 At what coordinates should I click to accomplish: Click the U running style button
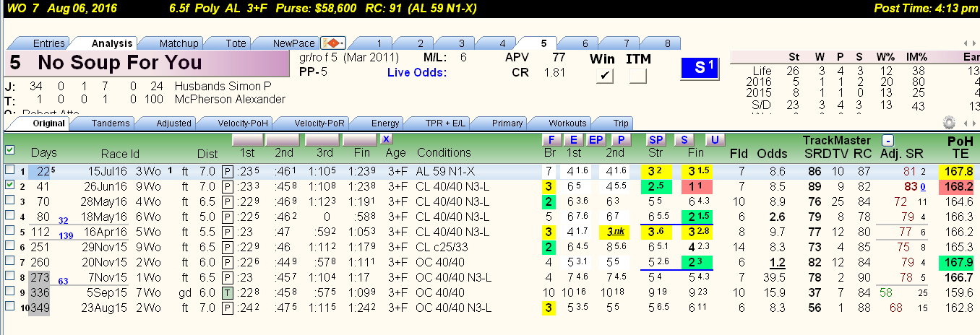715,139
